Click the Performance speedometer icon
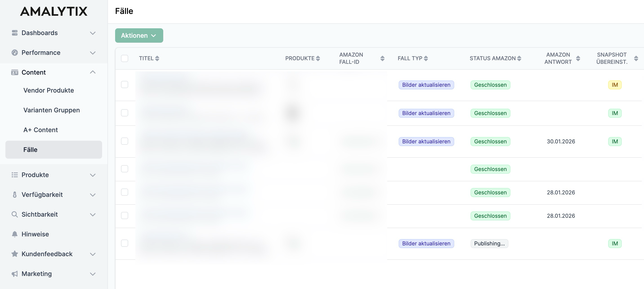Screen dimensions: 644x289 pos(15,52)
